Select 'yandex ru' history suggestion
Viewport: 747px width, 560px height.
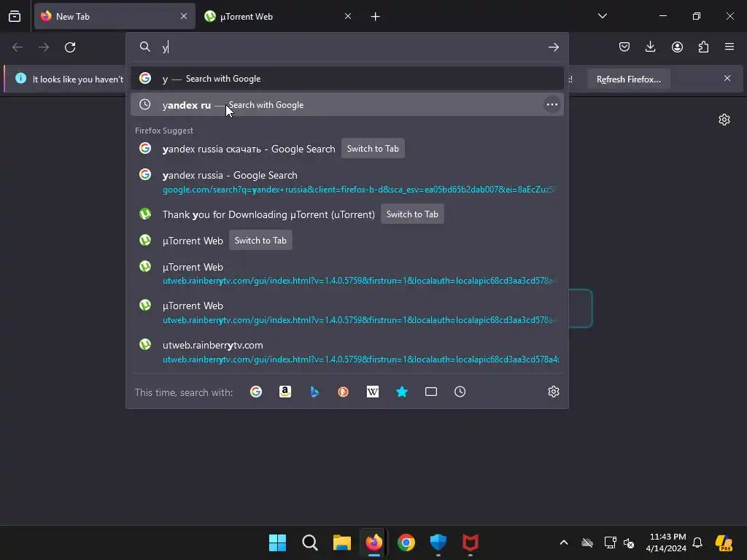tap(347, 105)
